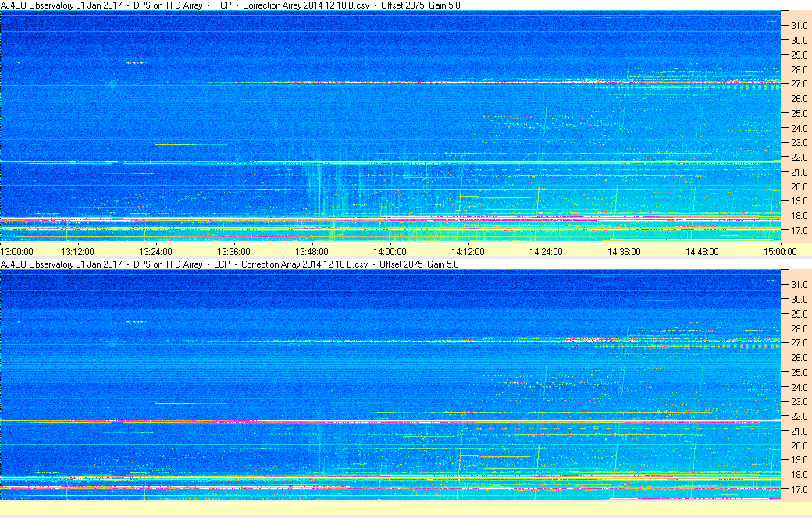Select the 14:24:00 time marker
The width and height of the screenshot is (812, 518).
(x=546, y=251)
